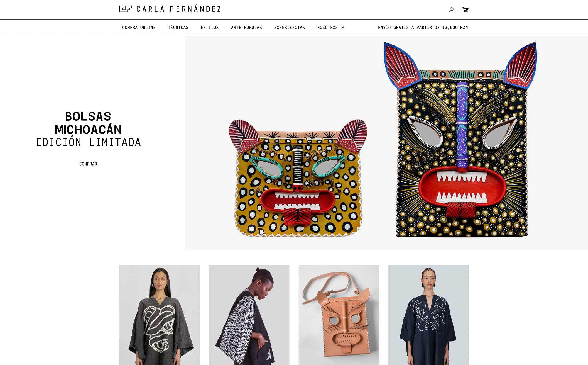This screenshot has height=365, width=588.
Task: Go to the Técnicas menu item
Action: tap(178, 27)
